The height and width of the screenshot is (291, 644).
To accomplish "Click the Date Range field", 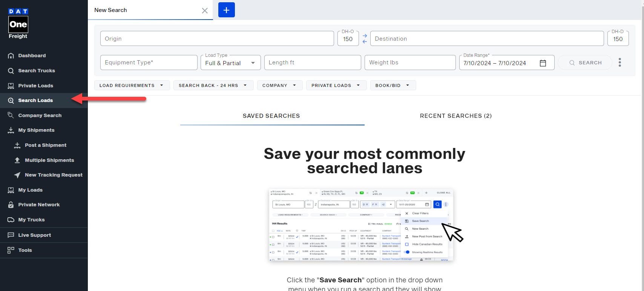I will tap(507, 62).
